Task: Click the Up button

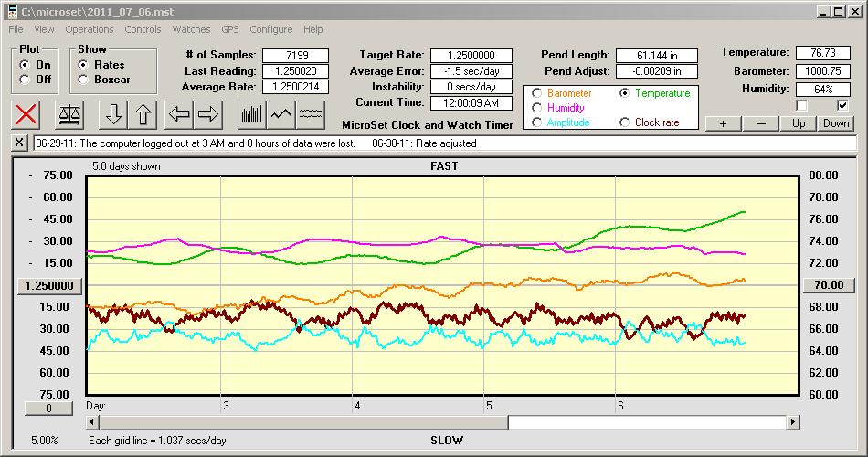Action: (x=799, y=123)
